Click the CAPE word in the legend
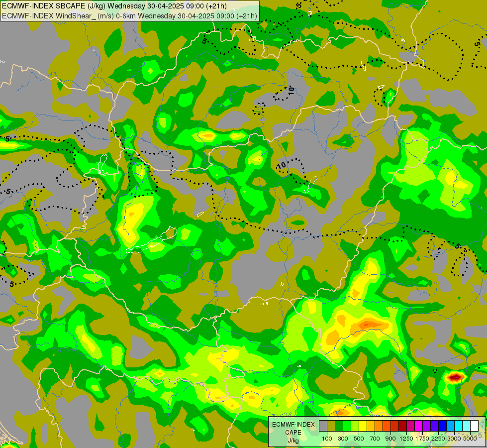The image size is (487, 448). tap(293, 433)
